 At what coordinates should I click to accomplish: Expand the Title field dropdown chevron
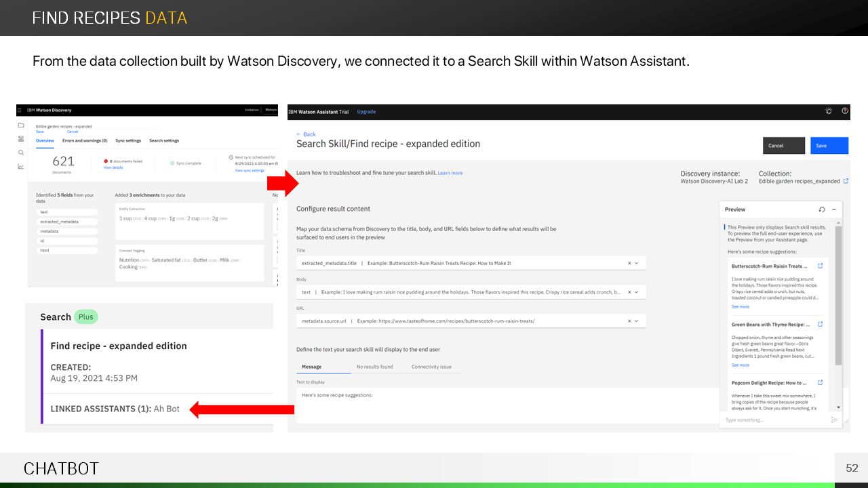point(637,263)
